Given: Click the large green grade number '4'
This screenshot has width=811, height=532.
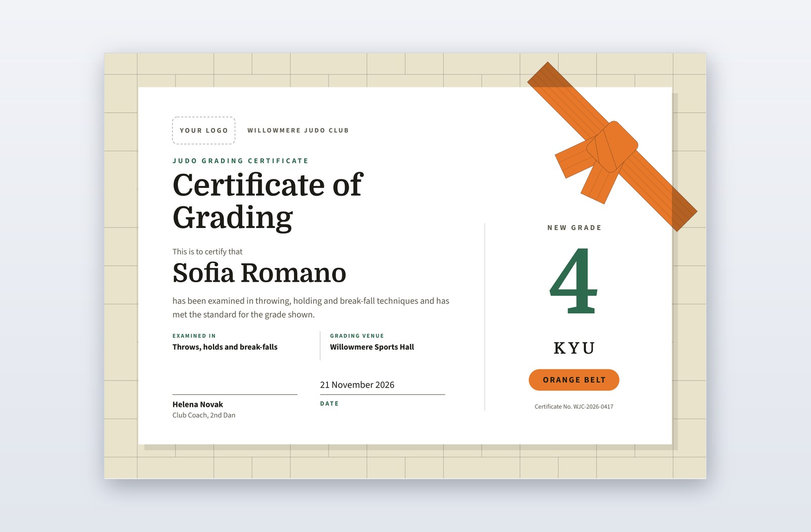Looking at the screenshot, I should point(574,281).
